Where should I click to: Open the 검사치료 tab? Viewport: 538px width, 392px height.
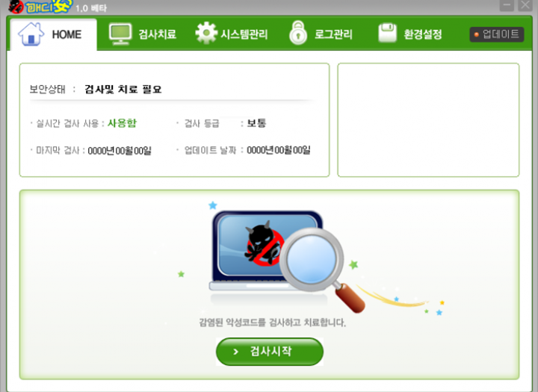157,34
